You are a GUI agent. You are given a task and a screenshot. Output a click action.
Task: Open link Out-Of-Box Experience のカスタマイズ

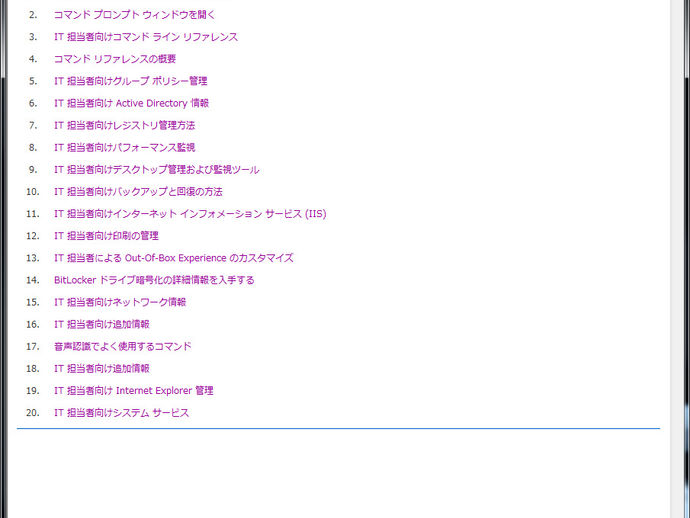click(x=174, y=258)
